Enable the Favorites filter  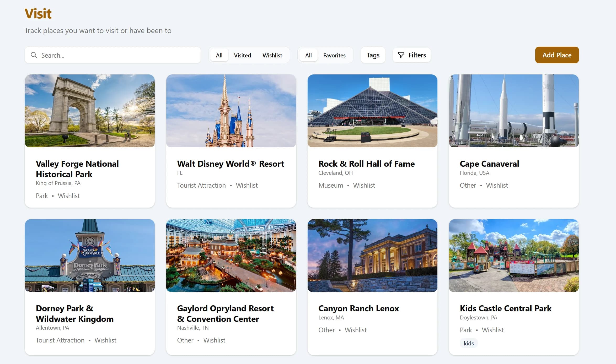[334, 55]
